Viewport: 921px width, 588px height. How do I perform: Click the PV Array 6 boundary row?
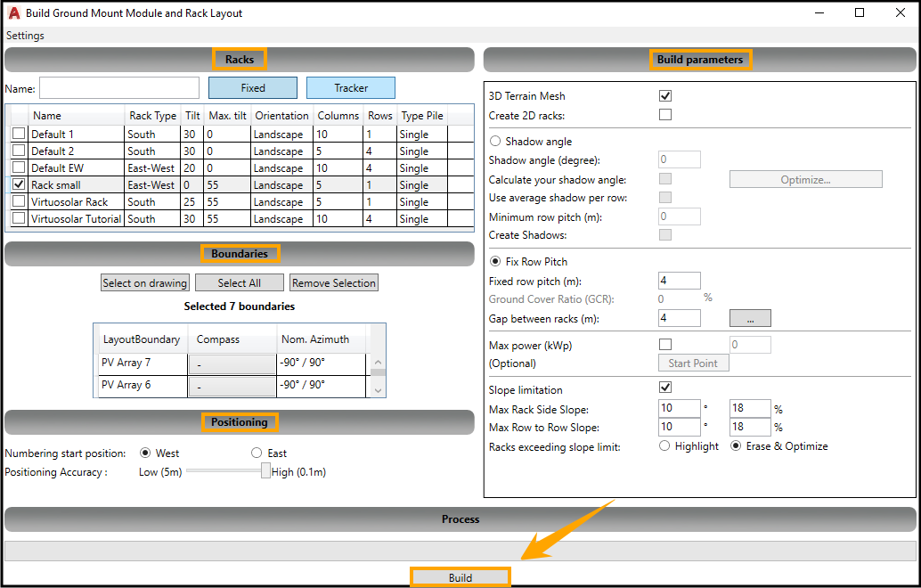point(232,386)
